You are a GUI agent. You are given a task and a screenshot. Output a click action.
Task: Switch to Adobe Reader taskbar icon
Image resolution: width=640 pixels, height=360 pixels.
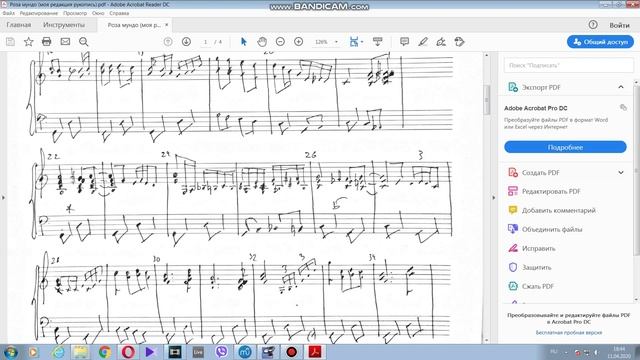(315, 351)
